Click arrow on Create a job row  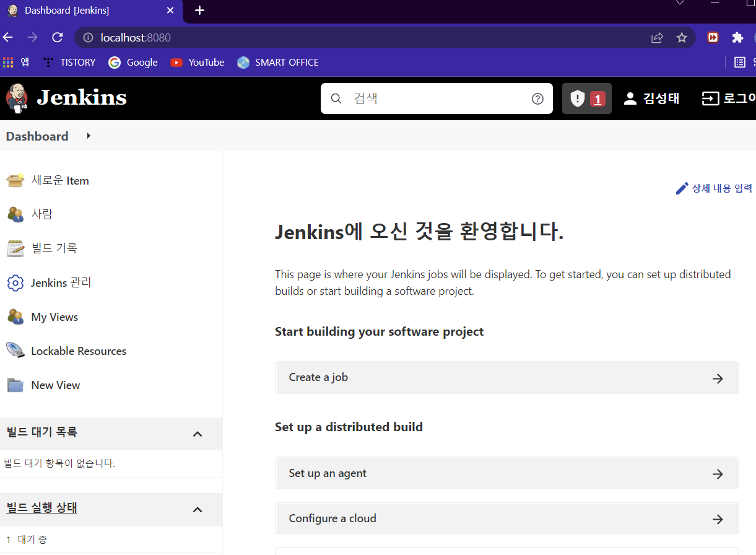point(718,378)
